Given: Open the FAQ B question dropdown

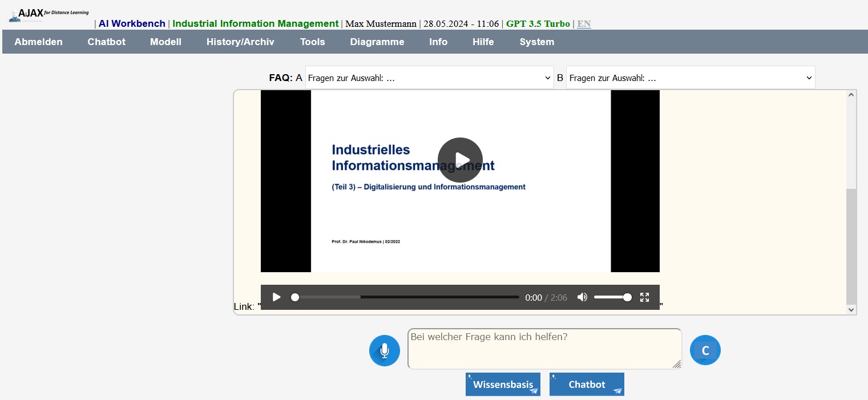Looking at the screenshot, I should (690, 78).
